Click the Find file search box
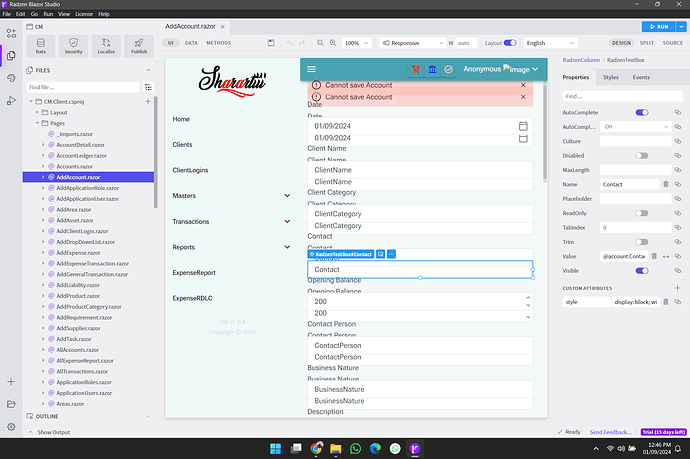 click(83, 87)
